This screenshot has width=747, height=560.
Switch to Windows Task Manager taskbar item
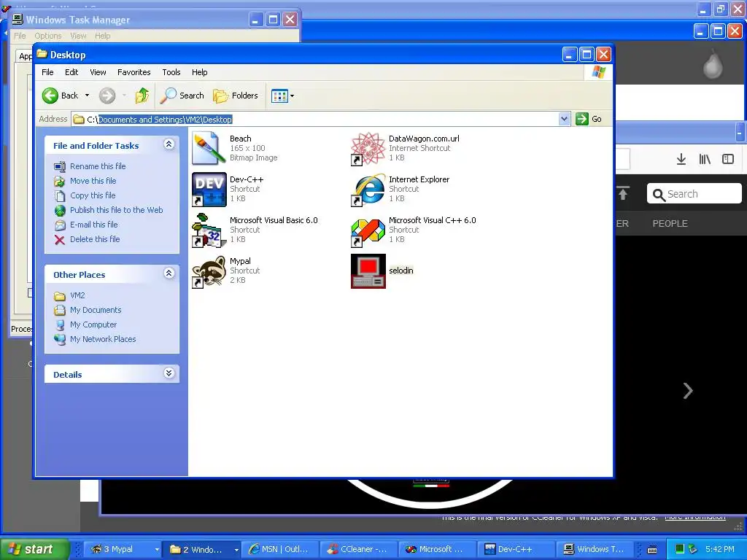pyautogui.click(x=594, y=550)
